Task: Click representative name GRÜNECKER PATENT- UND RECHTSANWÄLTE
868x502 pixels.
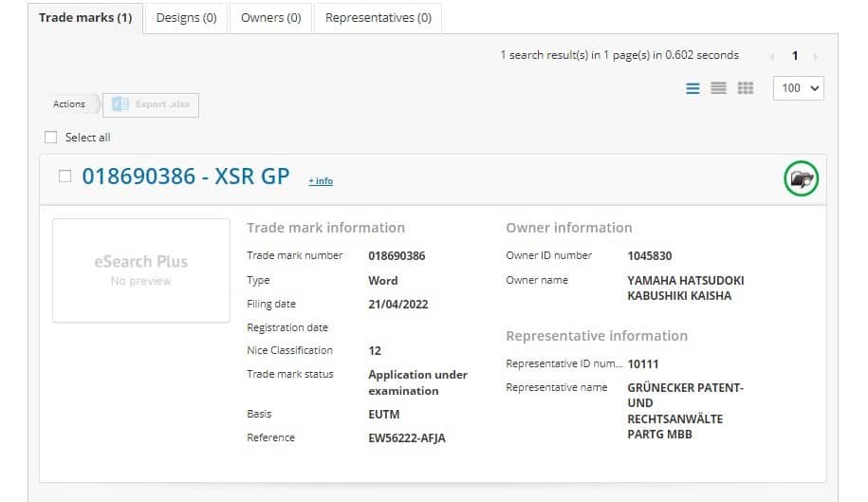Action: 685,411
